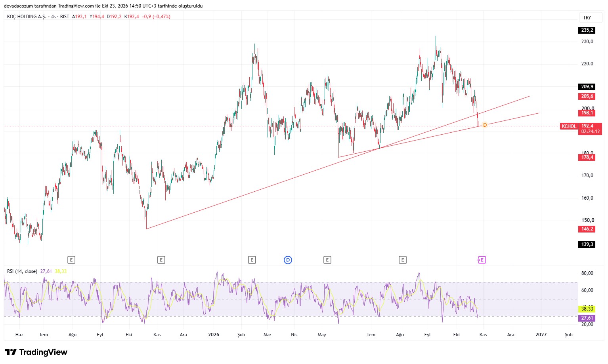Click the 2026 year label on time axis
This screenshot has width=608, height=364.
(x=214, y=335)
